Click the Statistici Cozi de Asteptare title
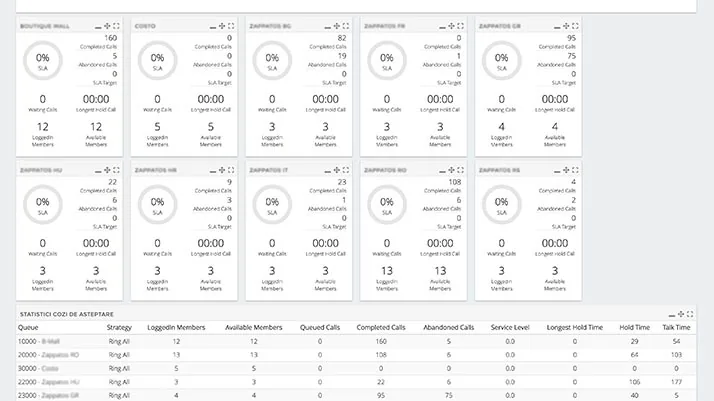This screenshot has height=401, width=714. (66, 315)
